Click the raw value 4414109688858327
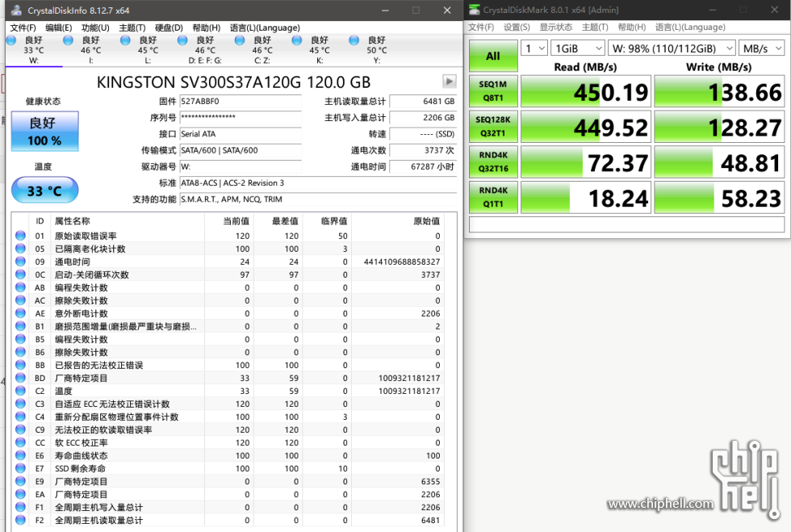 pos(402,262)
